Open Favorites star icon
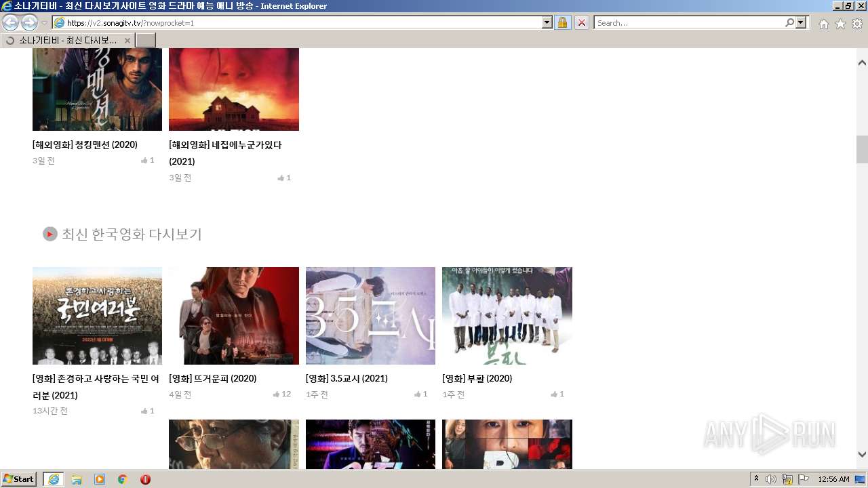868x488 pixels. click(840, 24)
